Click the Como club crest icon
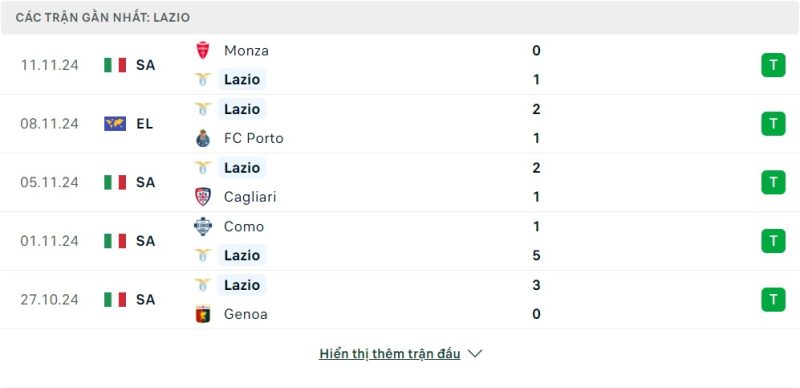 203,226
